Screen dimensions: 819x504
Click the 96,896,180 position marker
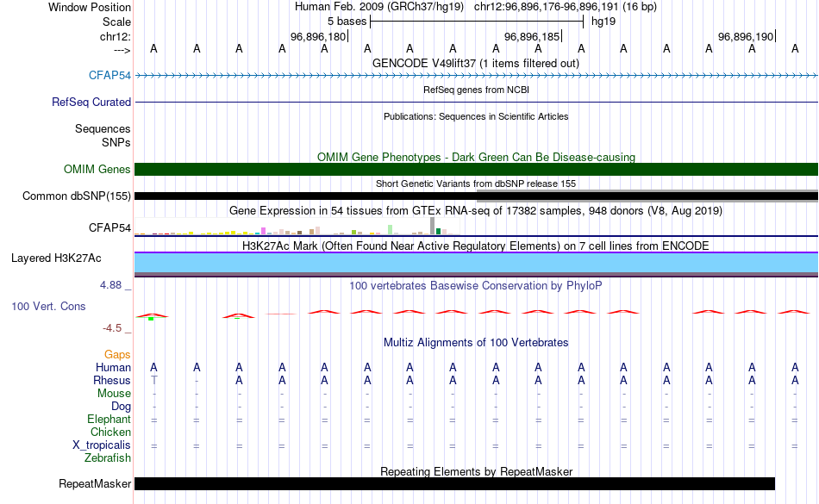coord(318,36)
